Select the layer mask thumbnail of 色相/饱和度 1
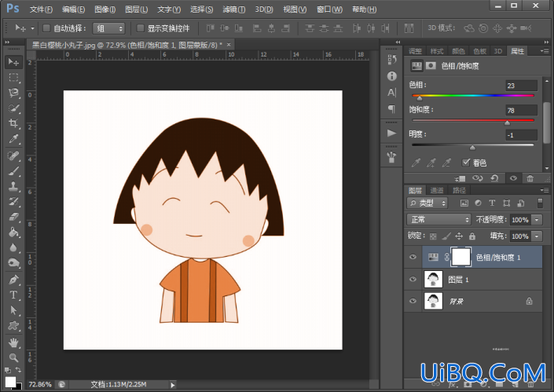Image resolution: width=554 pixels, height=392 pixels. point(460,257)
